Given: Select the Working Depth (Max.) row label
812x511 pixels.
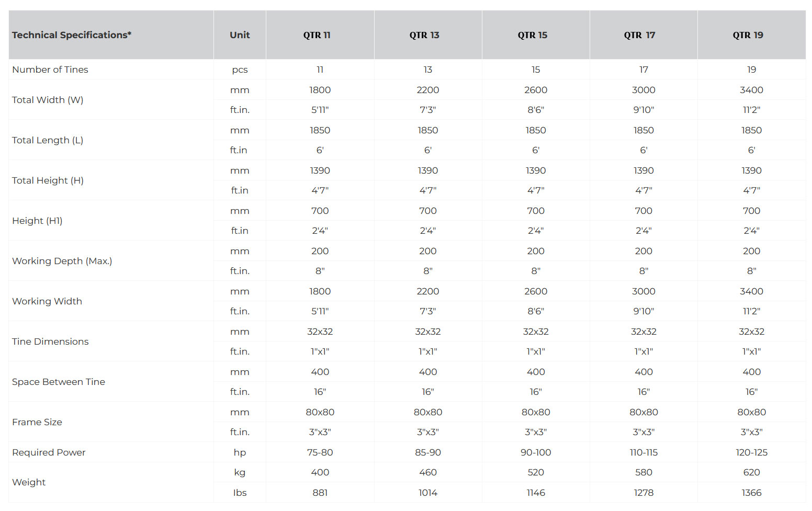Looking at the screenshot, I should coord(62,261).
